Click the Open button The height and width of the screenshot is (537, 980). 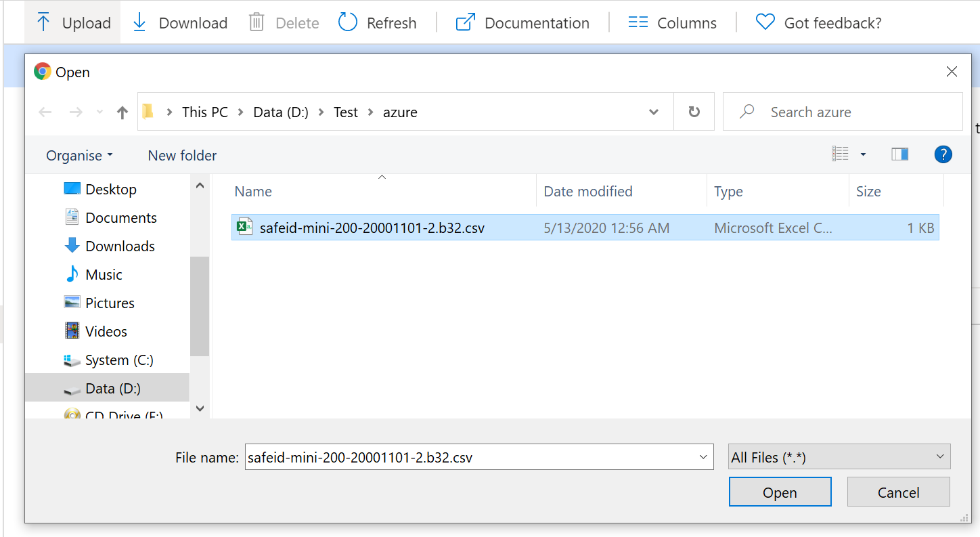pyautogui.click(x=780, y=492)
